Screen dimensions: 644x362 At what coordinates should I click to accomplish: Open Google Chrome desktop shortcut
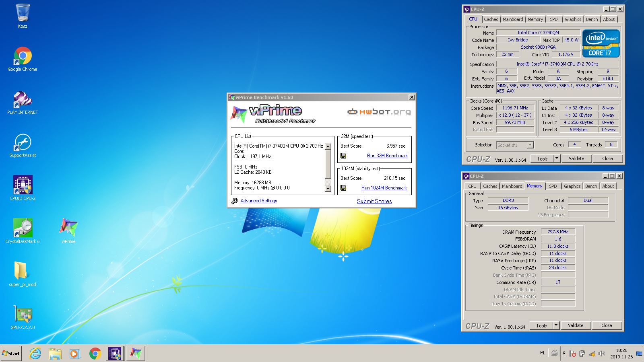click(x=23, y=59)
